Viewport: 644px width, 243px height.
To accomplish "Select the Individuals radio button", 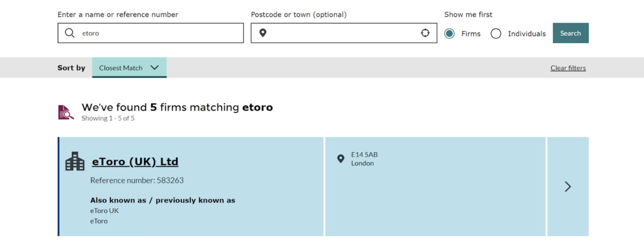I will click(x=496, y=33).
